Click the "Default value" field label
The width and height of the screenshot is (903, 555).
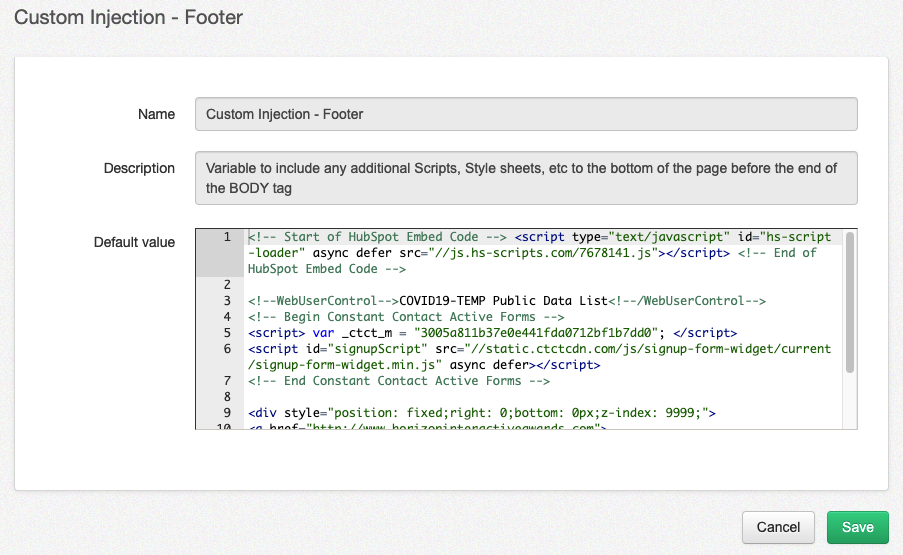click(134, 242)
